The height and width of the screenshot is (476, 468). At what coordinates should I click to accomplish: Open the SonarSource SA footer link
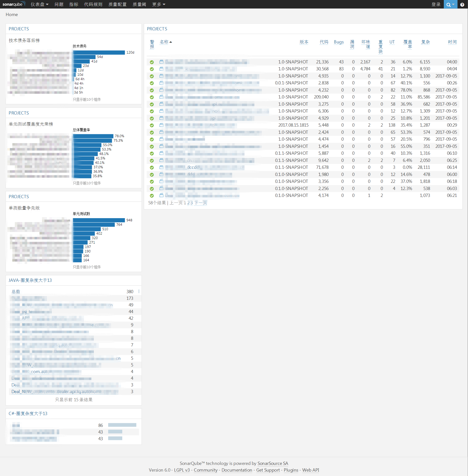click(273, 463)
